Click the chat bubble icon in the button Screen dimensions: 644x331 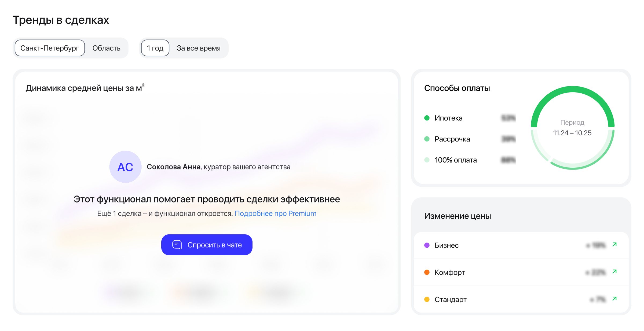coord(177,245)
